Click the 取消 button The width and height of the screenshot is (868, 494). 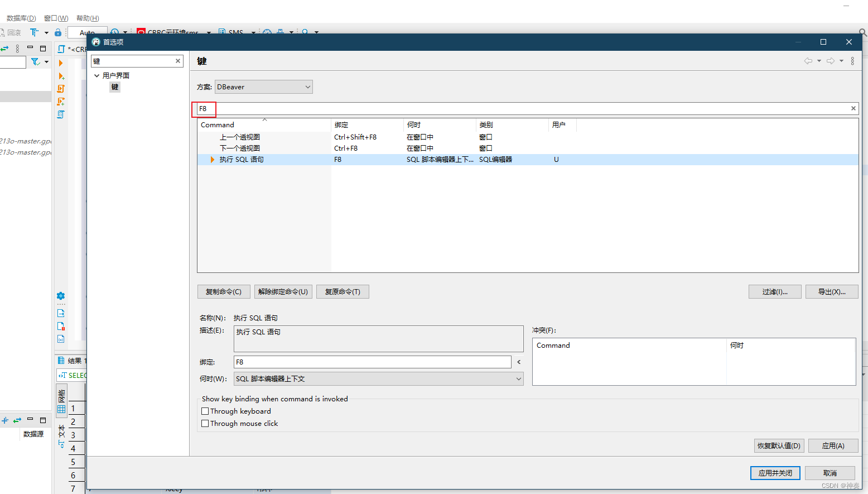(x=830, y=473)
